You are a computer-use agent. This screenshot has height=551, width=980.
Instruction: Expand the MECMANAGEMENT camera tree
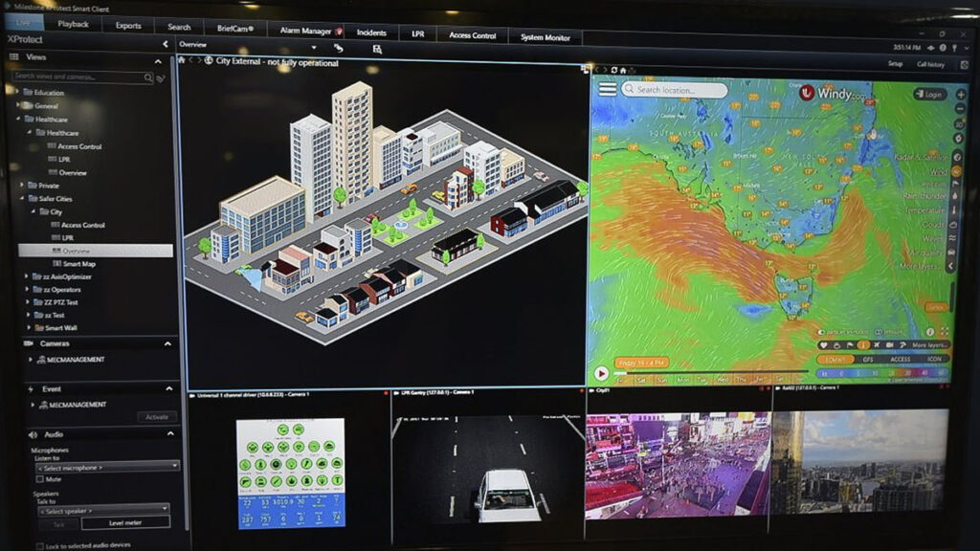[x=30, y=360]
